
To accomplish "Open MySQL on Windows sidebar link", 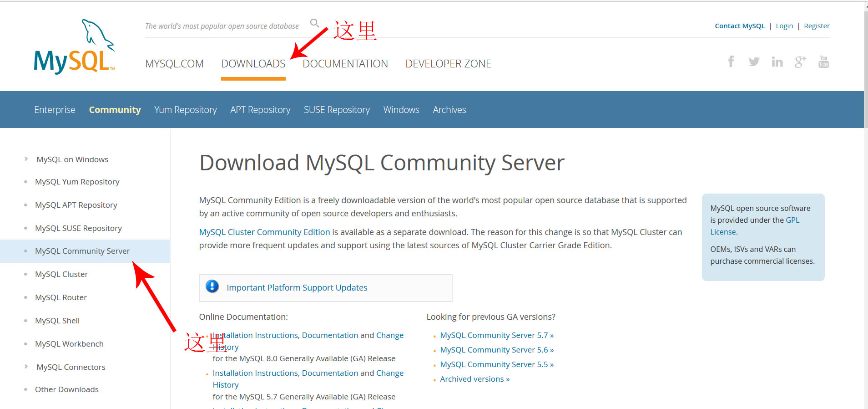I will coord(72,159).
